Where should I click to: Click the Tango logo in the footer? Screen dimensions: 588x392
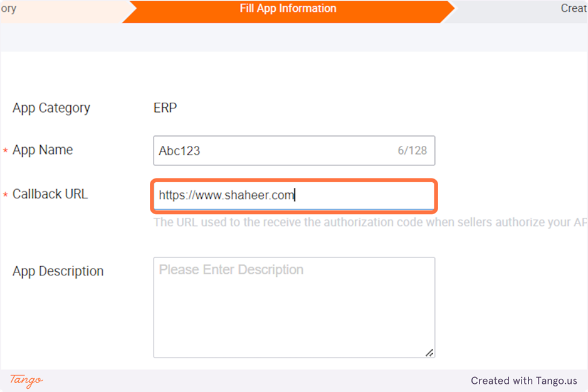(26, 380)
